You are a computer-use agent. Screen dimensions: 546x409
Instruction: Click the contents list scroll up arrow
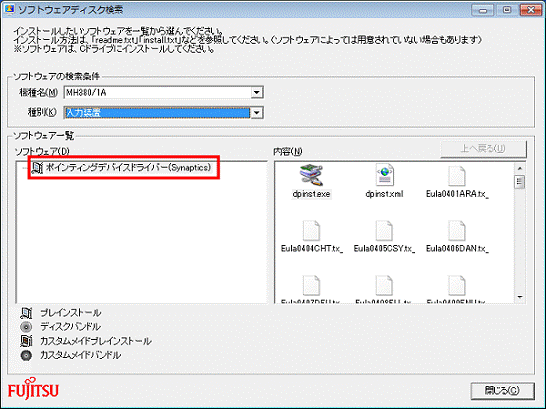520,168
